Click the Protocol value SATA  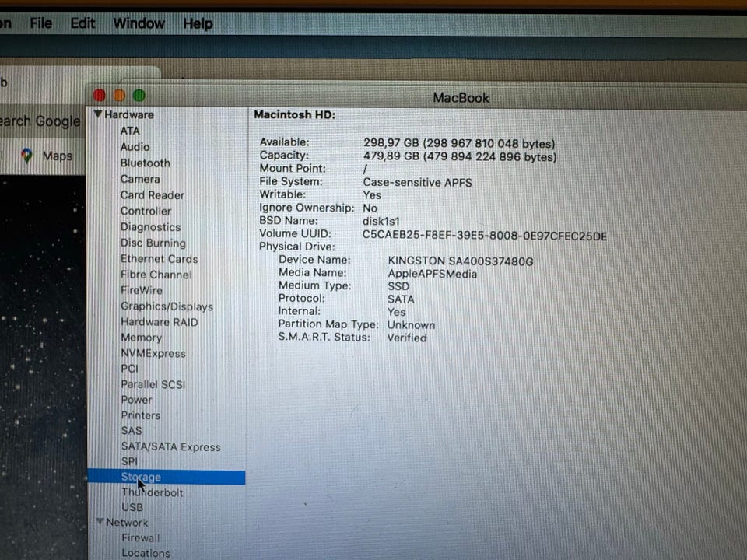click(401, 299)
